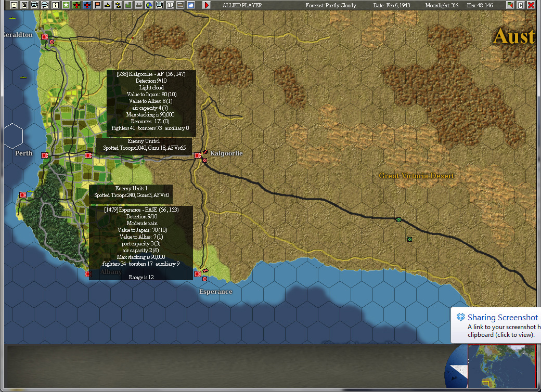Click the Esperance city label
541x392 pixels.
(216, 292)
